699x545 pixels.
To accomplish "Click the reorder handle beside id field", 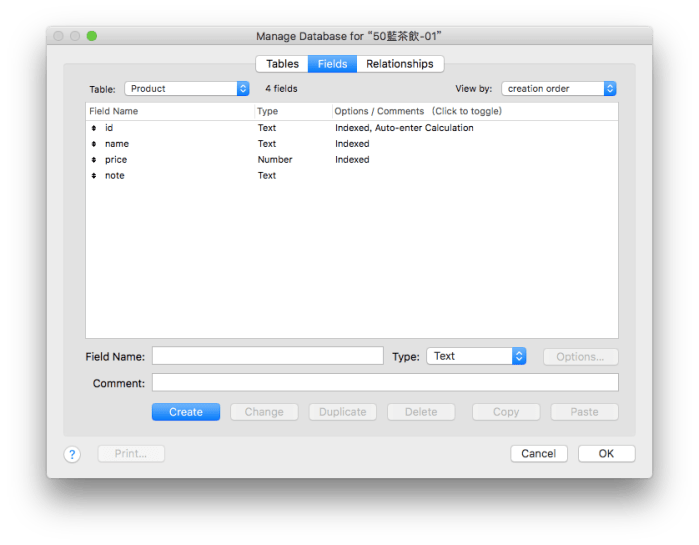I will (94, 128).
